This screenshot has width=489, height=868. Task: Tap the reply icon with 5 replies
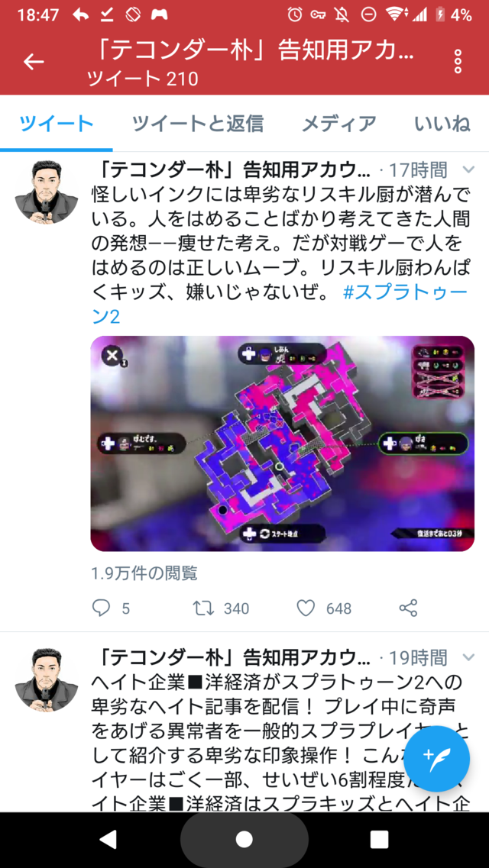click(101, 608)
